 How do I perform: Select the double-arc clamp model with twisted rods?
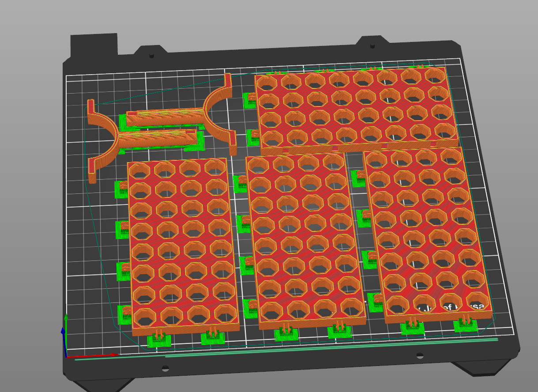(161, 128)
